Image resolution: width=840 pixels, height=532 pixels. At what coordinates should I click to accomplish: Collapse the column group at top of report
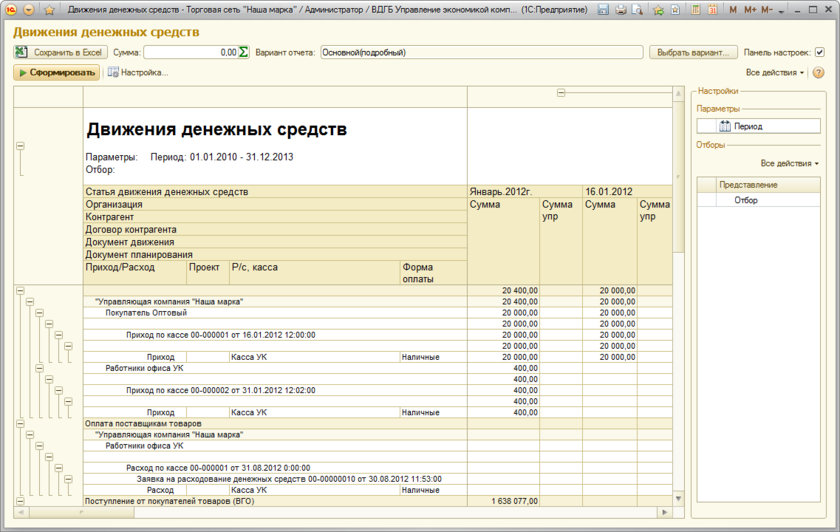561,93
